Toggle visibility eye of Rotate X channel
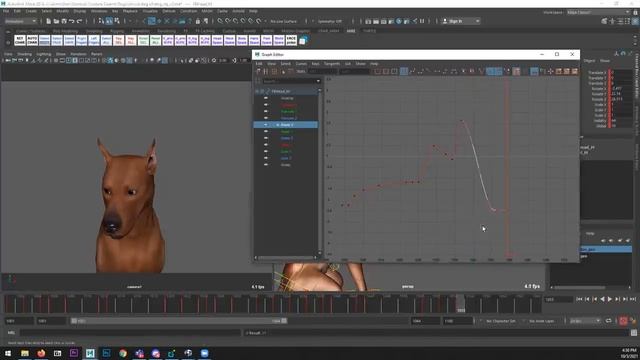This screenshot has height=360, width=640. pos(266,125)
